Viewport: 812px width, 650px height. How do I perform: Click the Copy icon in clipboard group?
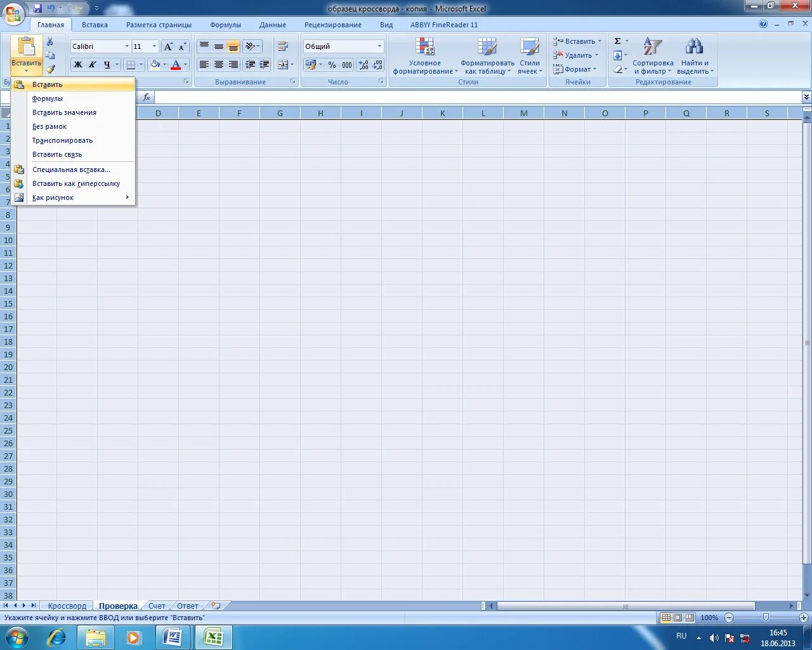pyautogui.click(x=50, y=55)
